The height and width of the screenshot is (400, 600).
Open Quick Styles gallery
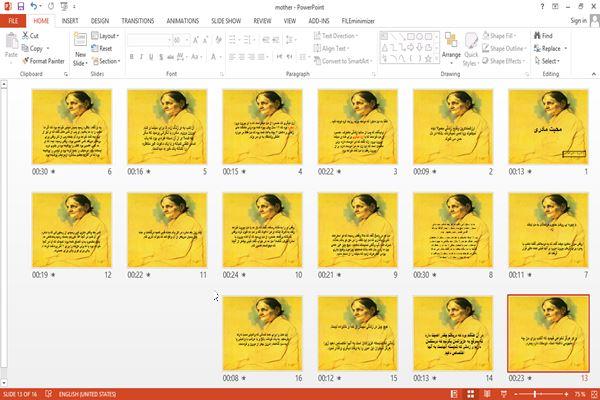pyautogui.click(x=471, y=49)
